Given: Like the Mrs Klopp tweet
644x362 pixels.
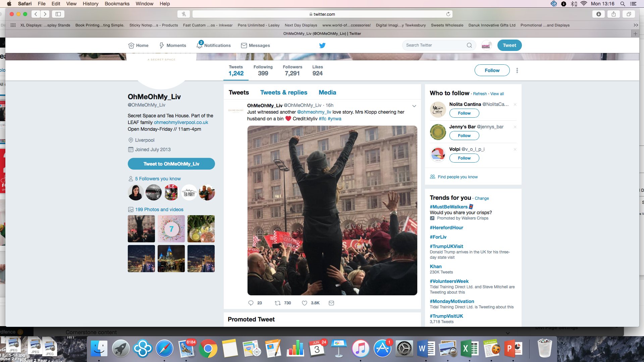Looking at the screenshot, I should point(305,303).
